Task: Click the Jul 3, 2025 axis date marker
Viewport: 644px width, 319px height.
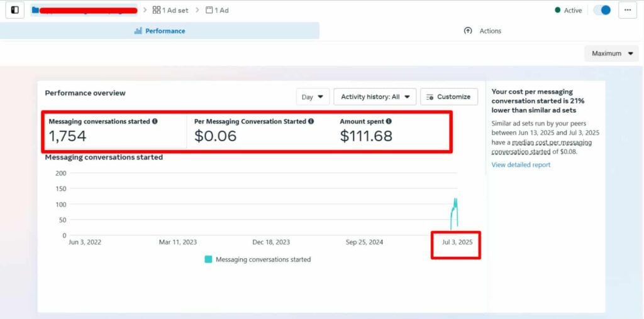Action: tap(457, 242)
